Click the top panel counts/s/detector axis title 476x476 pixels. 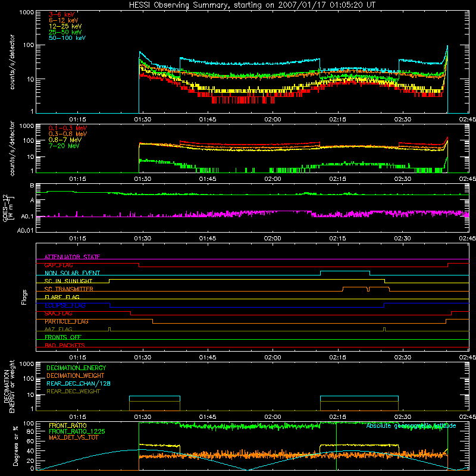point(12,62)
